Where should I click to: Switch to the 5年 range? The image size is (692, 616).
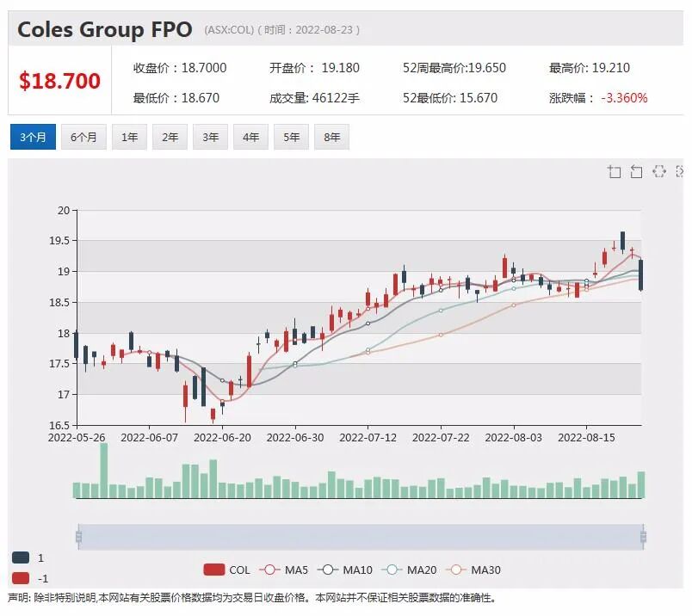click(x=291, y=137)
